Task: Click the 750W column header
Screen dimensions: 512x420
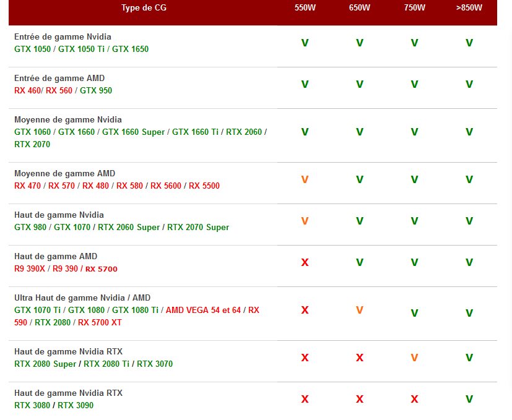Action: (414, 8)
